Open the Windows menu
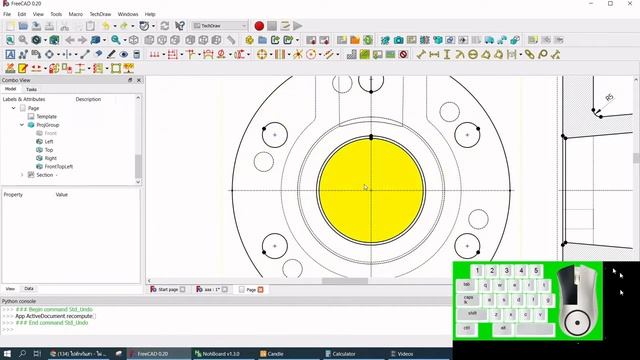 128,14
